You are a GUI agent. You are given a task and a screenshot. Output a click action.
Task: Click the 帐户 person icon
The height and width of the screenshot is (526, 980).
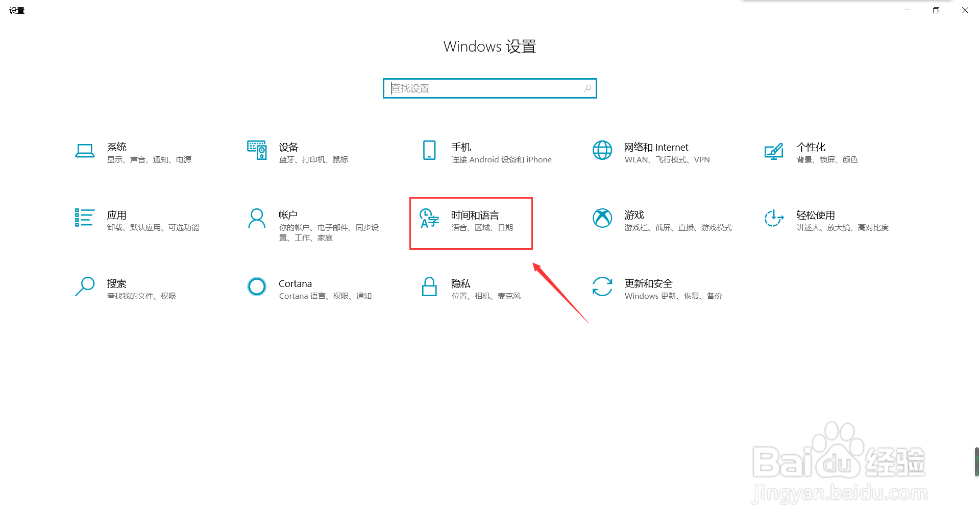(257, 218)
